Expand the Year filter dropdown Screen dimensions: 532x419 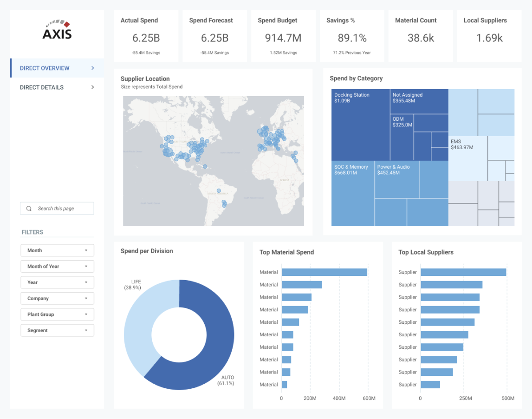57,282
